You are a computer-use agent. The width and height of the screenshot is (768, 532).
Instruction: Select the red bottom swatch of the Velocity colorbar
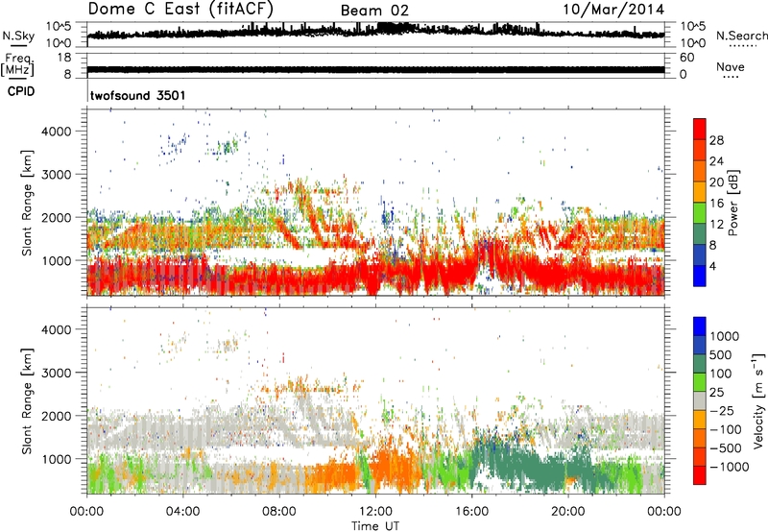700,475
